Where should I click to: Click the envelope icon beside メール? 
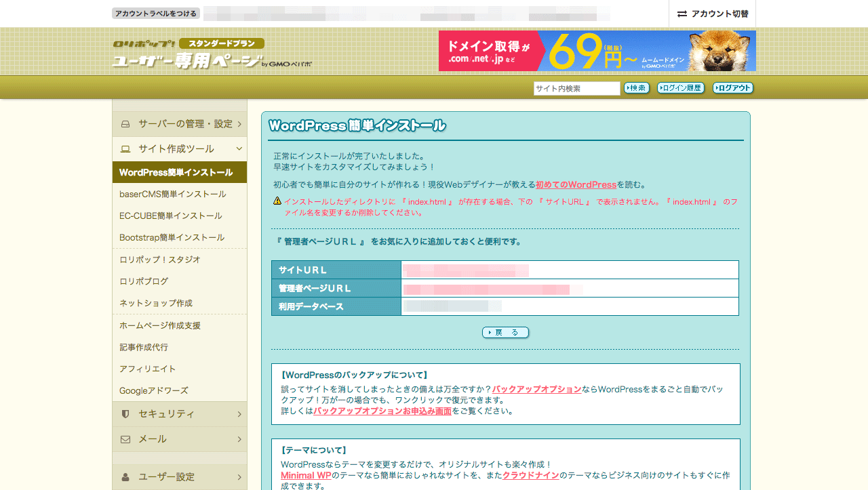125,439
